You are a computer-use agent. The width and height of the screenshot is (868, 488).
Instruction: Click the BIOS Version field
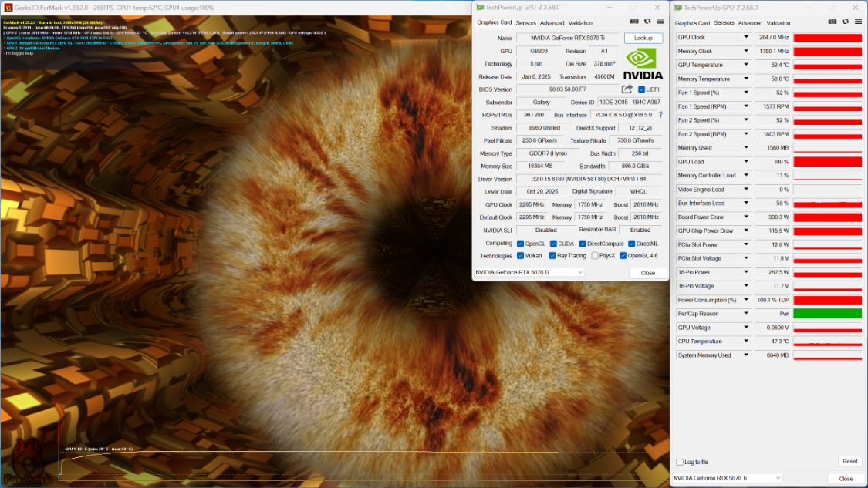pos(568,89)
